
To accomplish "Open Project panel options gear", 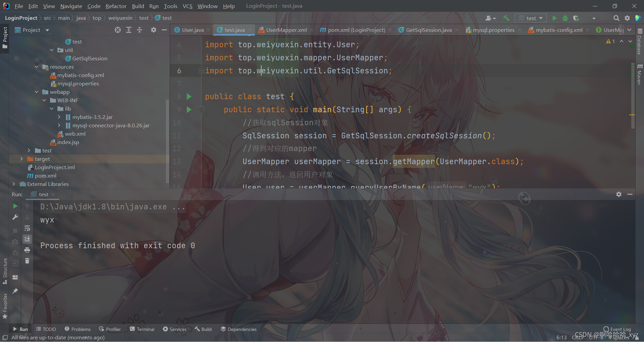I will [x=153, y=30].
